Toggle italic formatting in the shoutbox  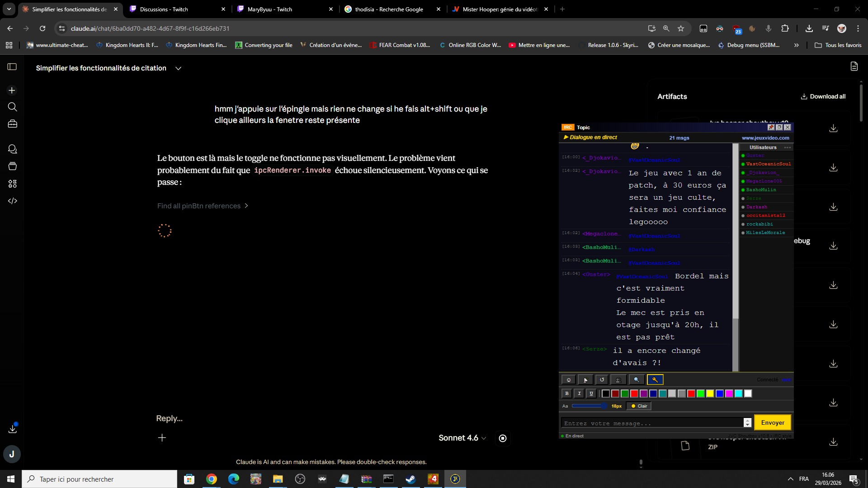[579, 394]
